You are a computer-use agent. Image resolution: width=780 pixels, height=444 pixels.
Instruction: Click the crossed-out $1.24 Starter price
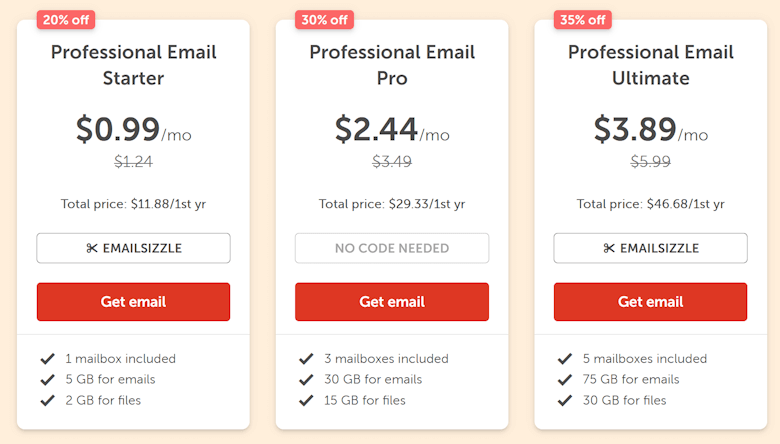coord(133,161)
